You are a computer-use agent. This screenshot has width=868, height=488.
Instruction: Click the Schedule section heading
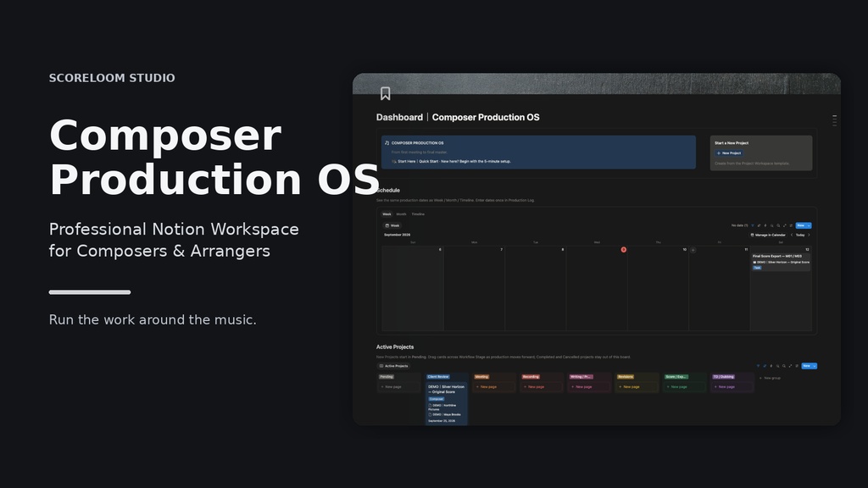coord(388,191)
